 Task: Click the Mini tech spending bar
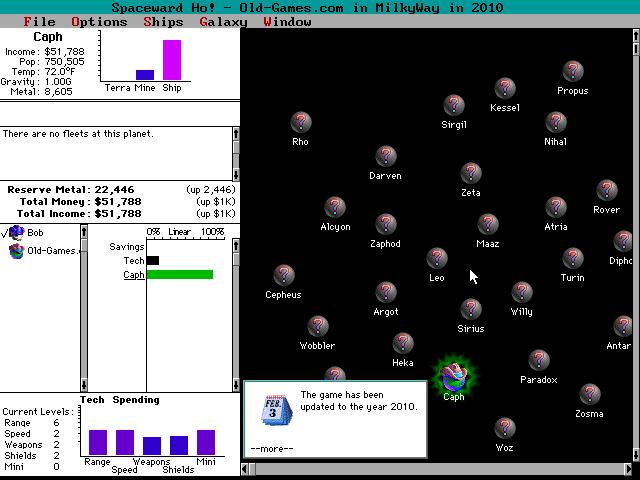206,442
